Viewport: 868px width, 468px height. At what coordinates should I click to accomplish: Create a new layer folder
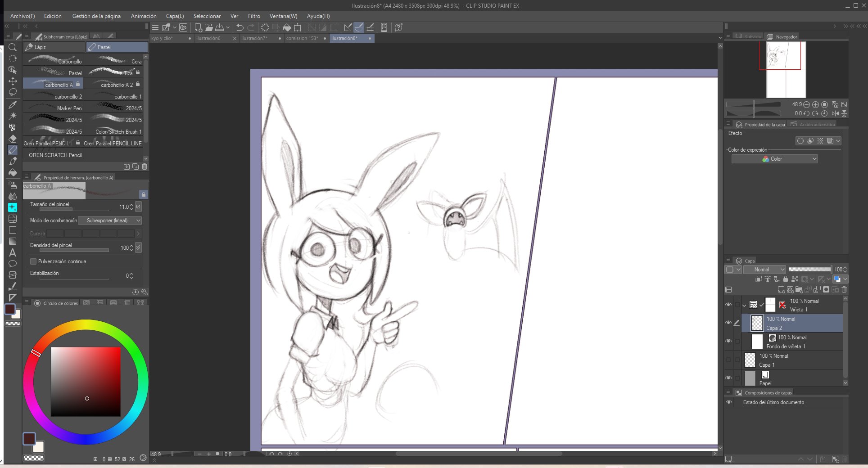tap(799, 290)
